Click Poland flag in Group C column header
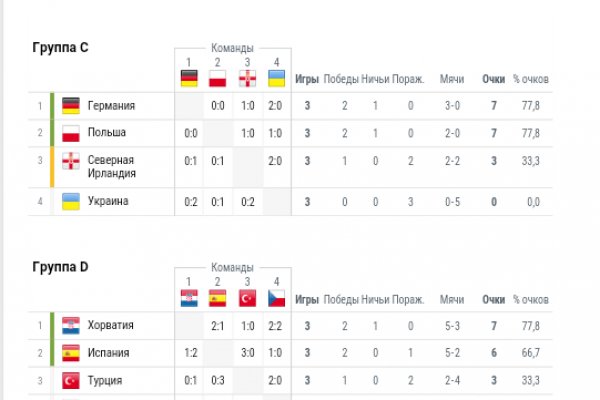Screen dimensions: 600x400 [218, 79]
